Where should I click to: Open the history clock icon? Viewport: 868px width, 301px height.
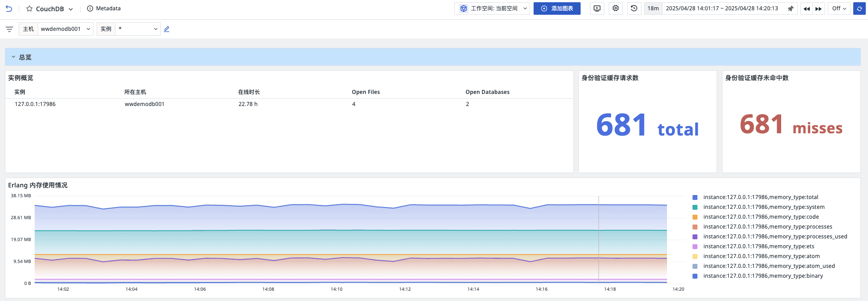point(634,8)
